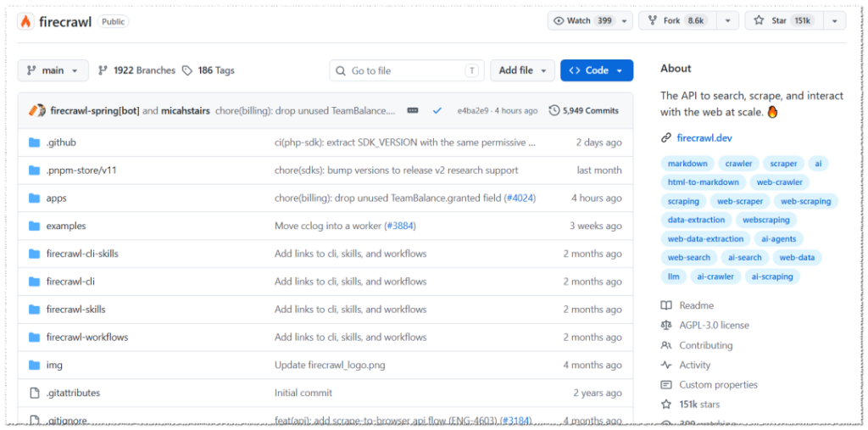This screenshot has height=430, width=868.
Task: Click the firecrawl flame logo icon
Action: coord(25,21)
